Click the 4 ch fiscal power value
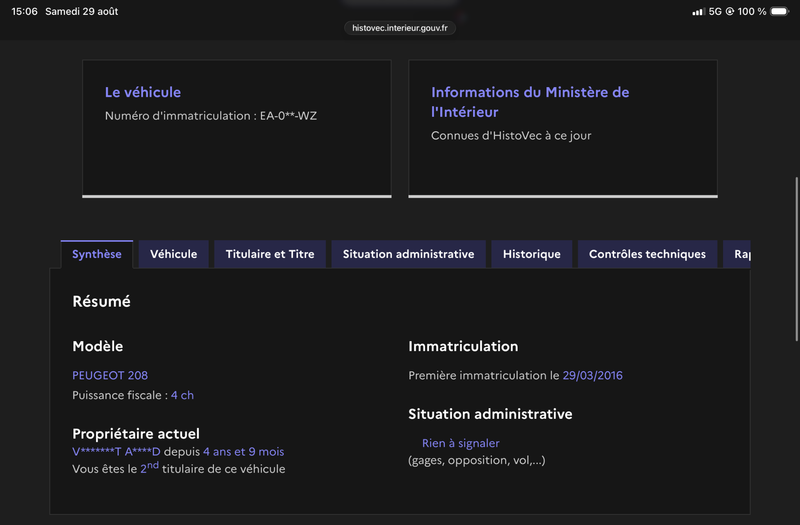The image size is (800, 525). (x=182, y=395)
